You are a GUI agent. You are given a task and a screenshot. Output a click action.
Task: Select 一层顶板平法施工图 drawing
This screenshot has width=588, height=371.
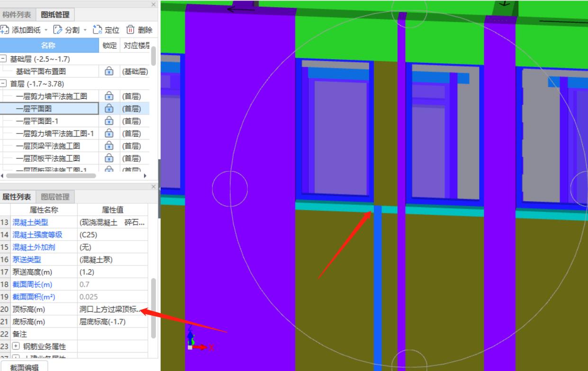click(x=48, y=158)
